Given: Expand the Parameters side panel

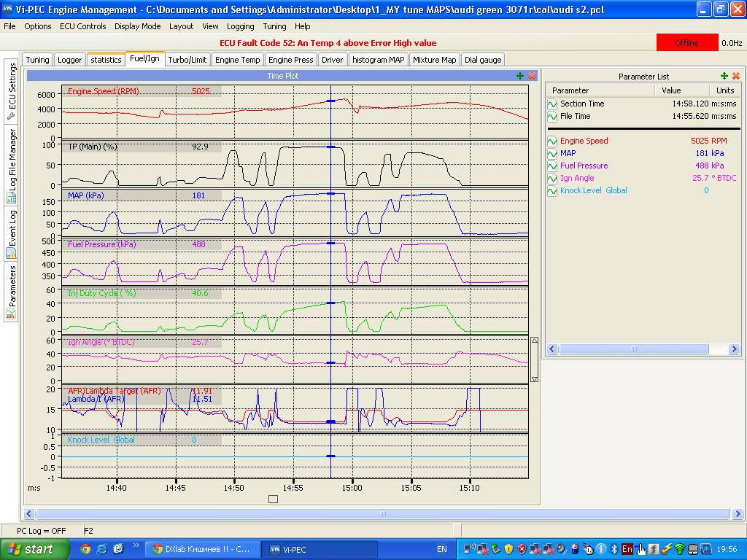Looking at the screenshot, I should 11,292.
